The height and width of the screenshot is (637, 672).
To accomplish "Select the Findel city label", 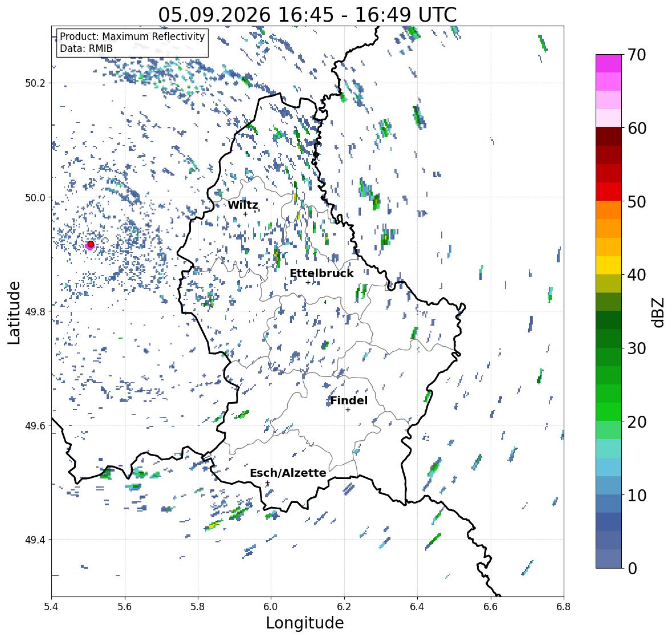I will coord(349,400).
